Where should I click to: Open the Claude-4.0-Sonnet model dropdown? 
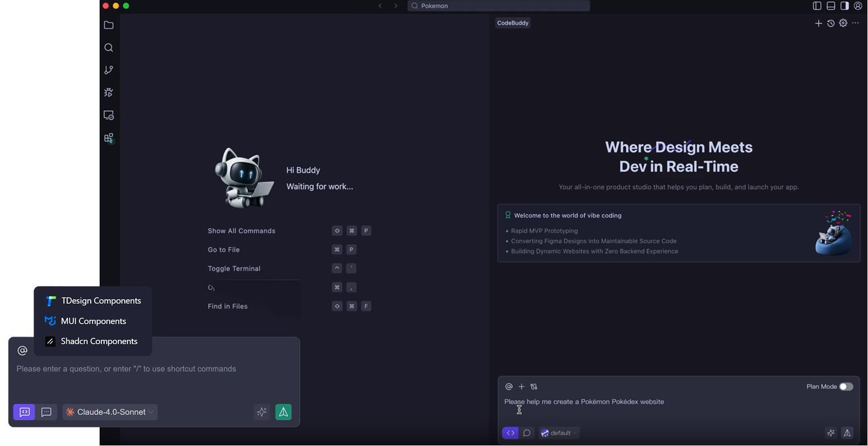tap(110, 412)
